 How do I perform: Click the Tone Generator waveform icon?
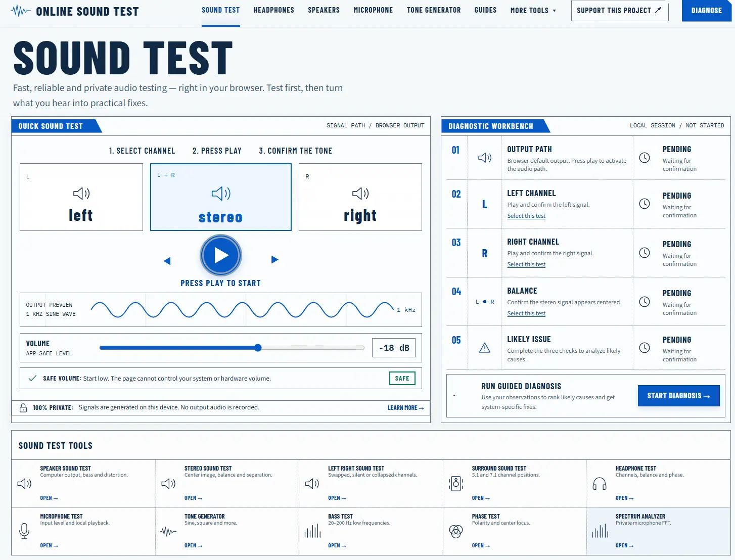click(x=168, y=531)
